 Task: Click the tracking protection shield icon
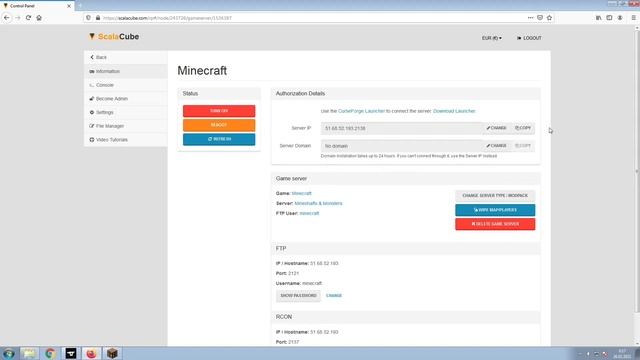[89, 18]
